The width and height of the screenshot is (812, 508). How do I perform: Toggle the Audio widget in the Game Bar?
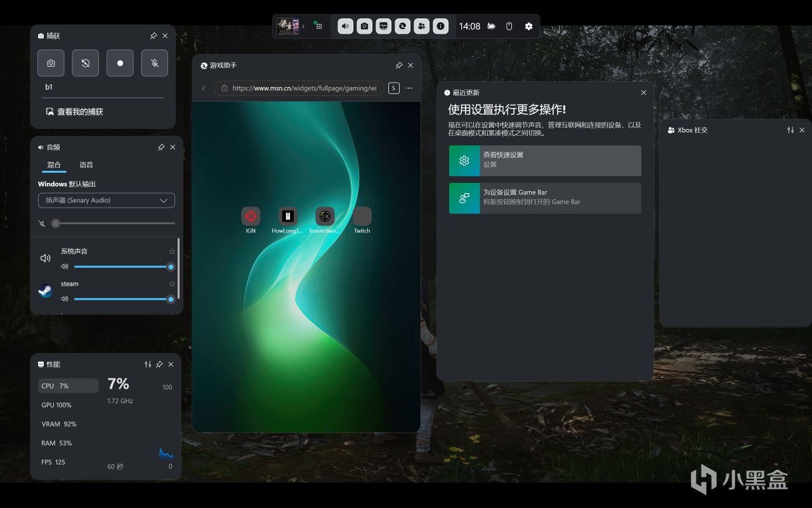(x=345, y=26)
